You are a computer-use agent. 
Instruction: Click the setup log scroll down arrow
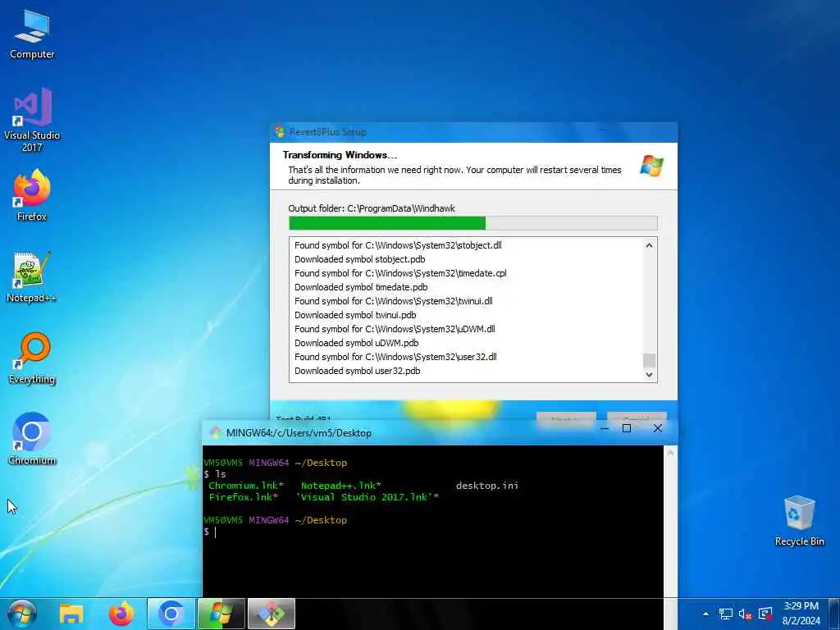click(x=650, y=374)
